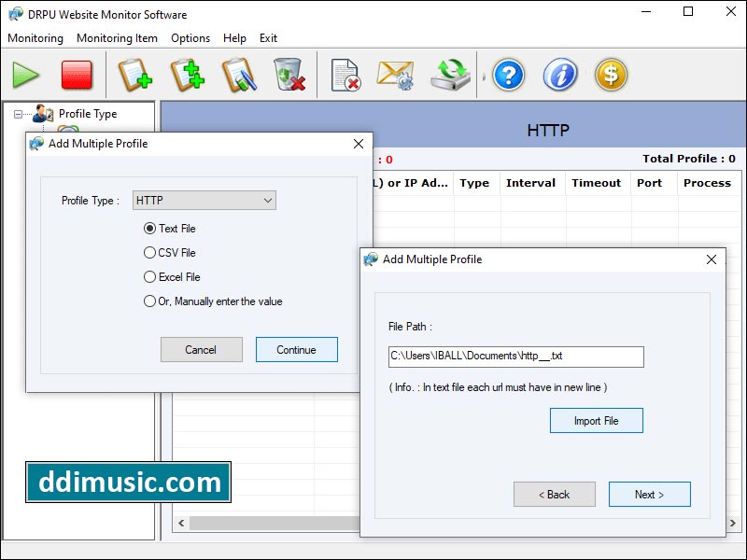Screen dimensions: 747x560
Task: Open the Monitoring Item menu
Action: 117,38
